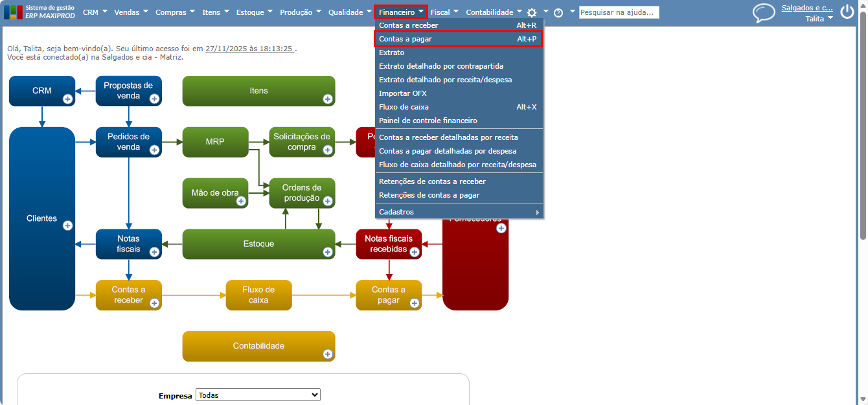Image resolution: width=868 pixels, height=405 pixels.
Task: Open the settings gear icon in menu bar
Action: coord(532,12)
